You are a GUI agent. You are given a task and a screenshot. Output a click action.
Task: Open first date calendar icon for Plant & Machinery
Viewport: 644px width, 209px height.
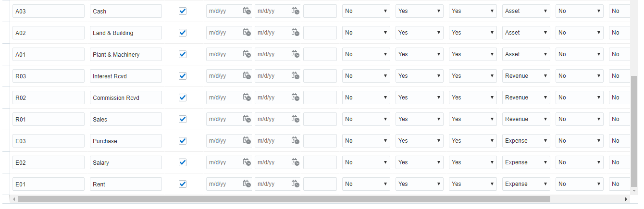(x=247, y=54)
